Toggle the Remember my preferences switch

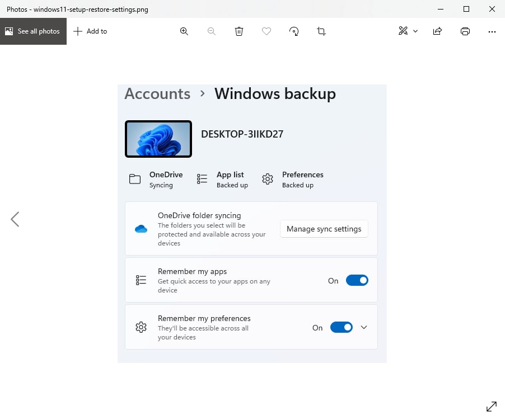tap(342, 327)
